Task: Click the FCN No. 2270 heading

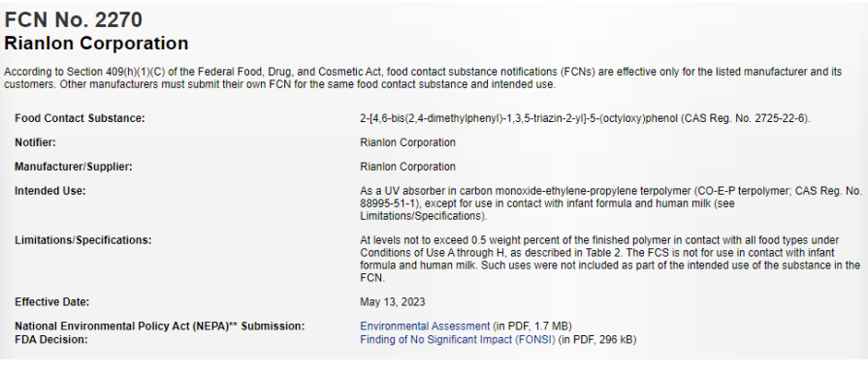Action: click(73, 20)
